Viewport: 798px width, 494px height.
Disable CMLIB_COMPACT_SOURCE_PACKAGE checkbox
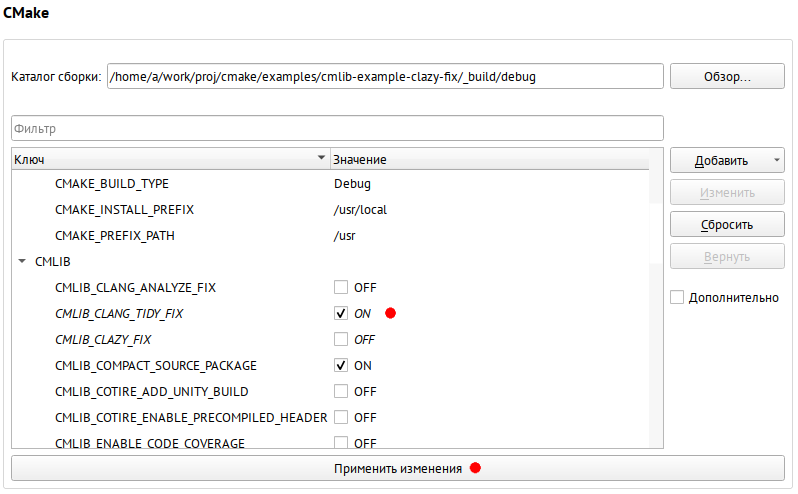(x=341, y=365)
